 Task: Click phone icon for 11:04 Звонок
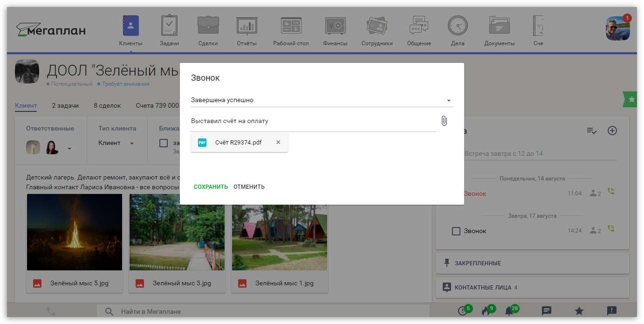click(611, 191)
